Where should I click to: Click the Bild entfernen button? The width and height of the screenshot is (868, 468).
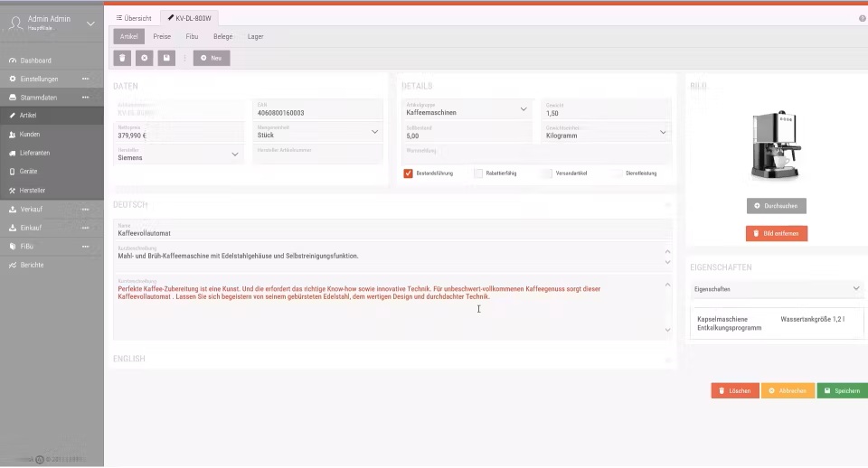(776, 233)
